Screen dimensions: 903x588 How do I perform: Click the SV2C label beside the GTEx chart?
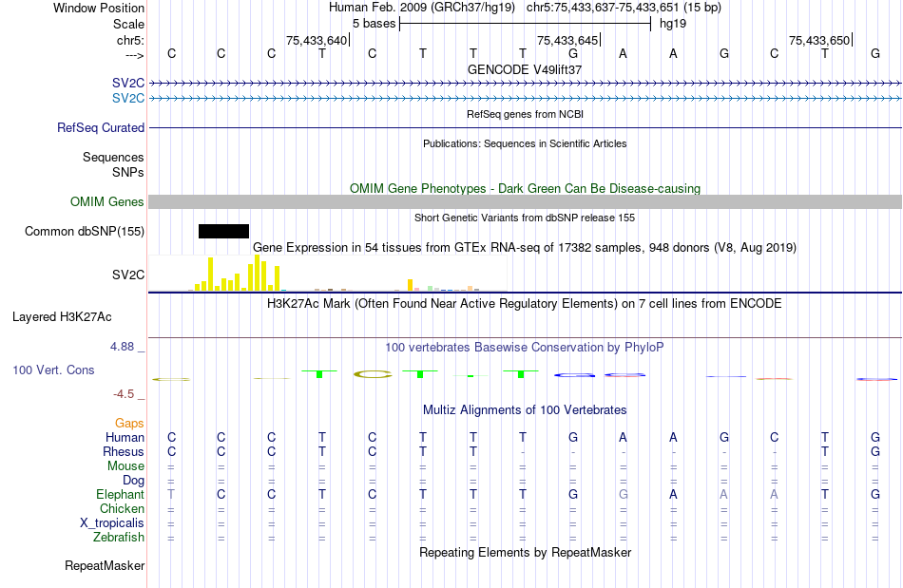pyautogui.click(x=128, y=275)
